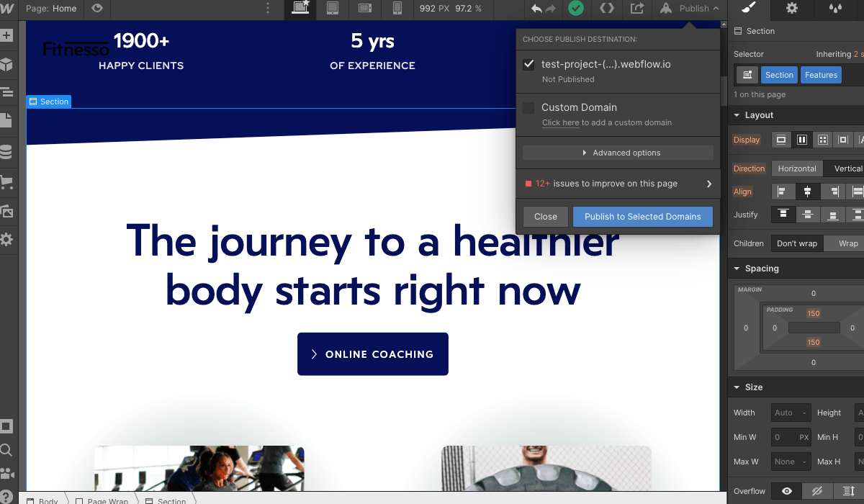The image size is (864, 504).
Task: Select the Section label on canvas
Action: (x=48, y=102)
